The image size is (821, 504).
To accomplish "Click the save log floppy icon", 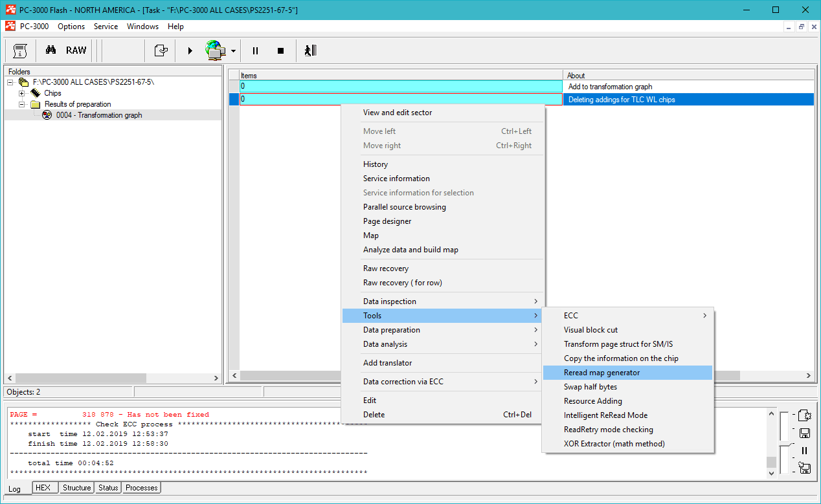I will [x=805, y=433].
